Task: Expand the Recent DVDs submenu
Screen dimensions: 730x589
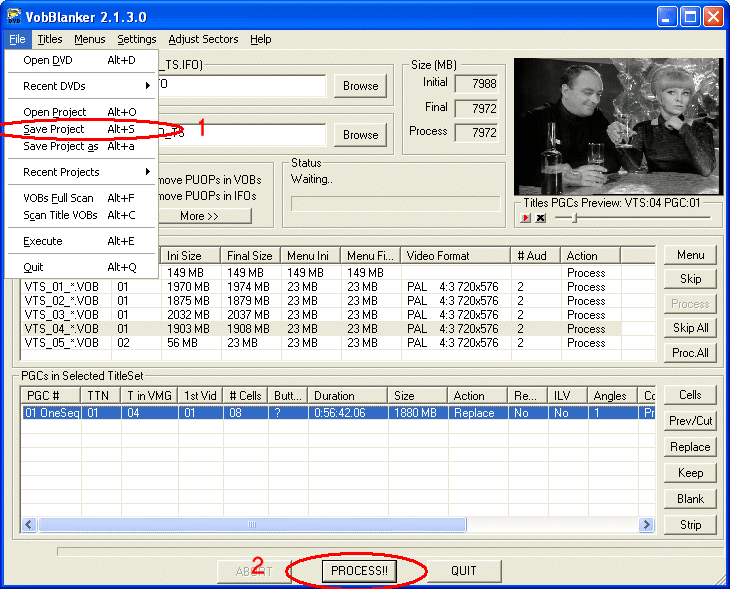Action: tap(81, 86)
